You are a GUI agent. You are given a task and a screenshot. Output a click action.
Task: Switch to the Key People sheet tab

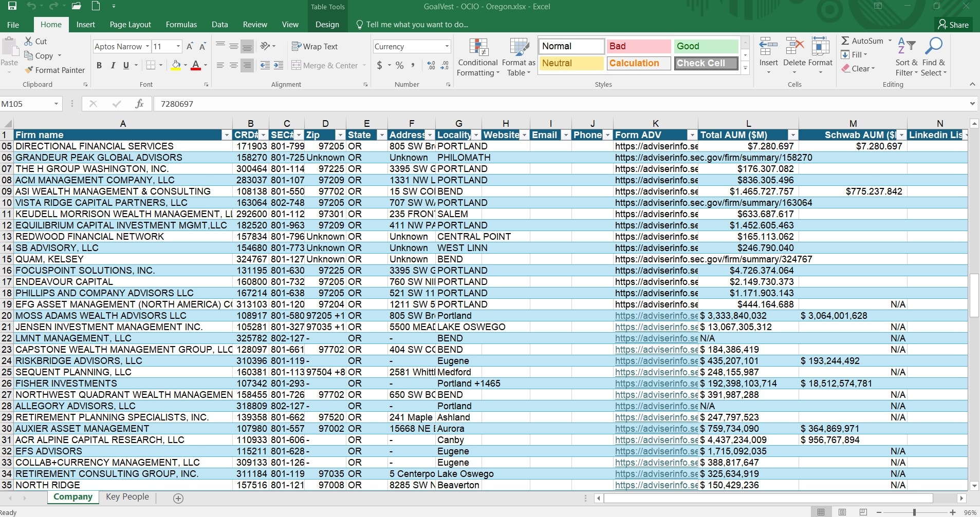127,496
